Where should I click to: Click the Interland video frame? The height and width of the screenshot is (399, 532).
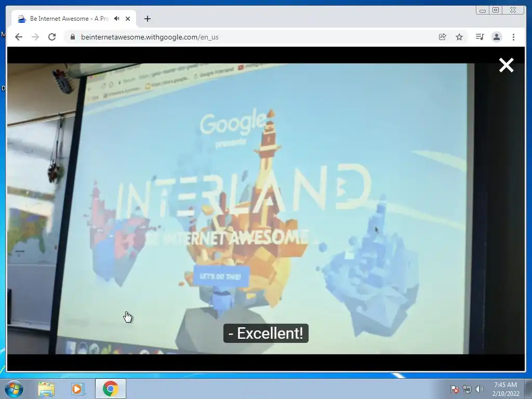point(266,209)
